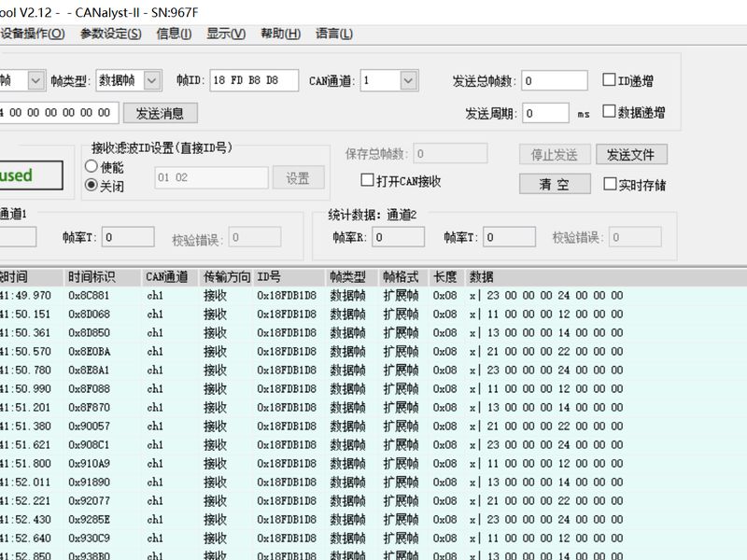Click the 通道2 帧率R field
Viewport: 747px width, 560px height.
(x=399, y=237)
